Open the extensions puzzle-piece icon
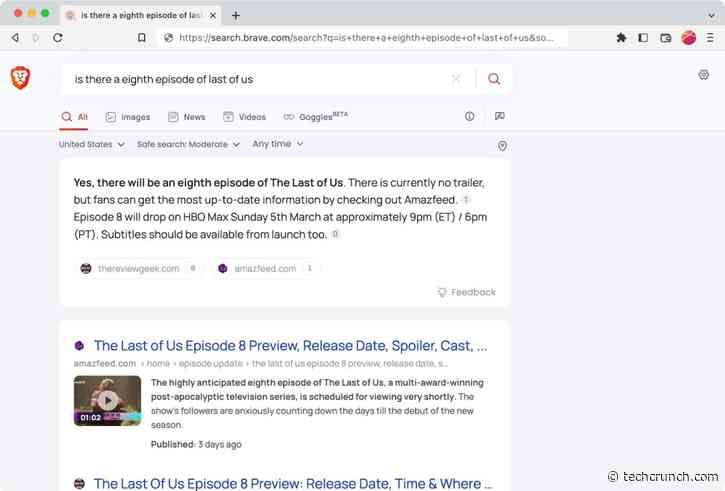This screenshot has height=491, width=725. (x=621, y=37)
